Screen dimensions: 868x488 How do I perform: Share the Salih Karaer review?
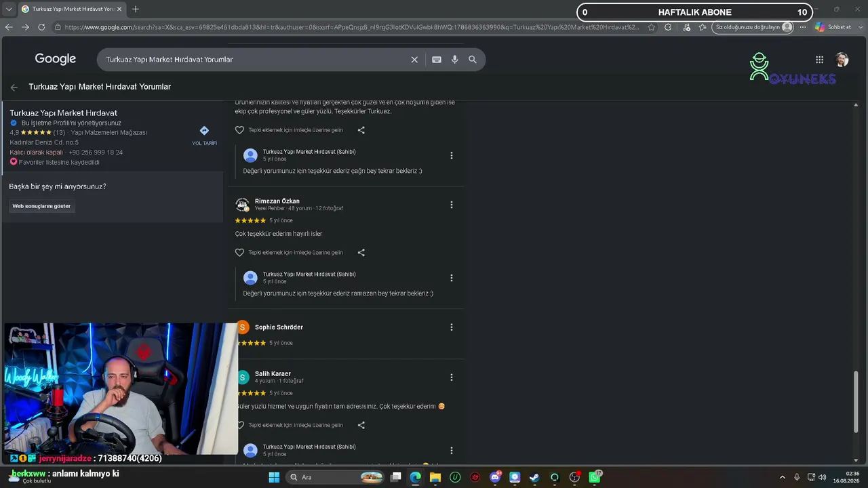pyautogui.click(x=361, y=426)
